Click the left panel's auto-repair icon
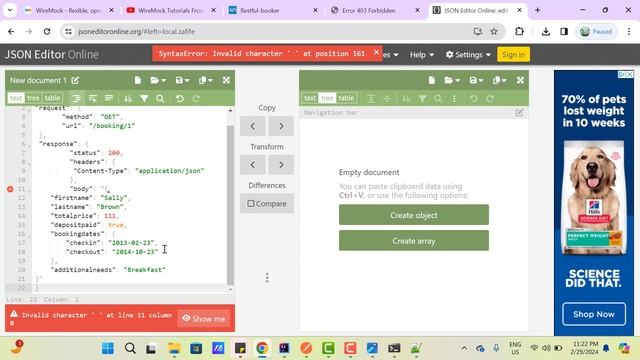Viewport: 640px width, 360px height. (93, 98)
